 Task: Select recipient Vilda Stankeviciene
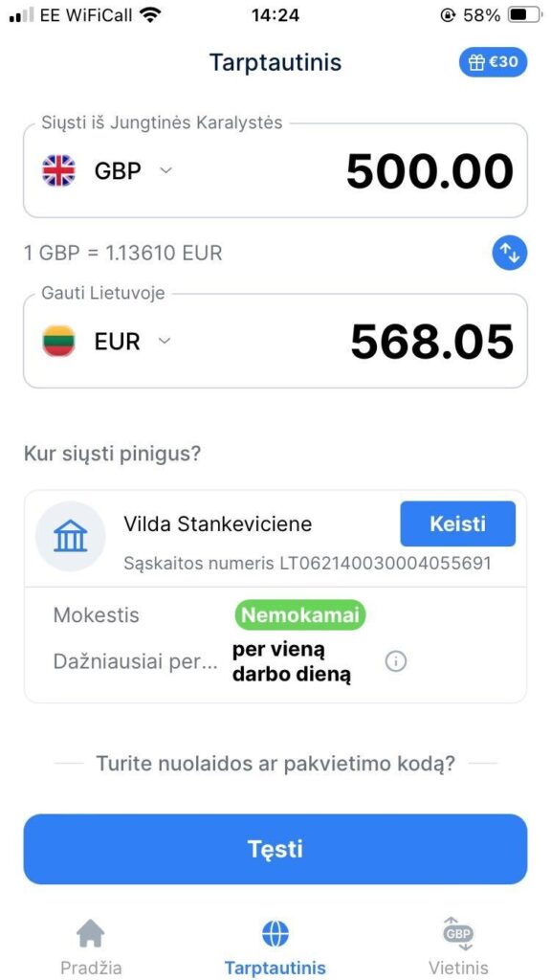[x=217, y=523]
